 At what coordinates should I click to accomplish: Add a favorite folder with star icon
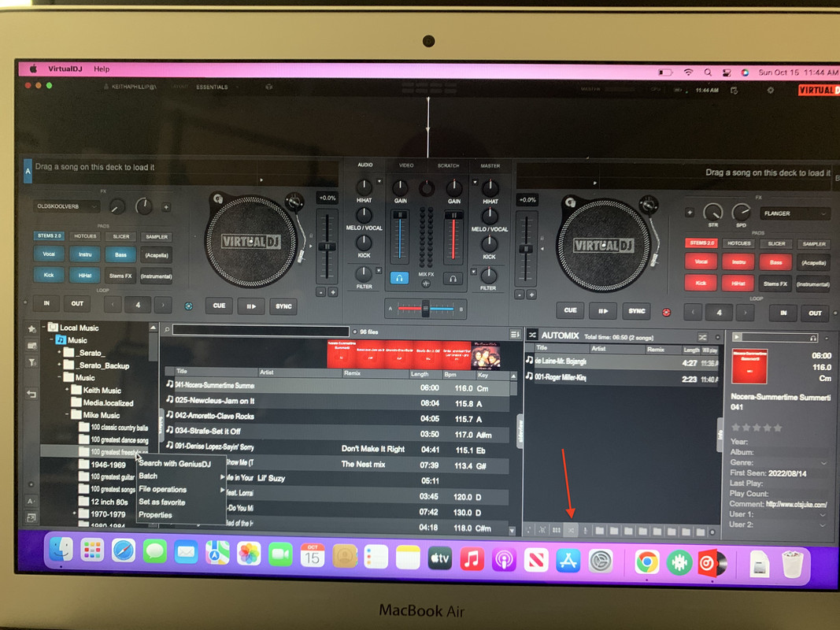click(x=31, y=328)
